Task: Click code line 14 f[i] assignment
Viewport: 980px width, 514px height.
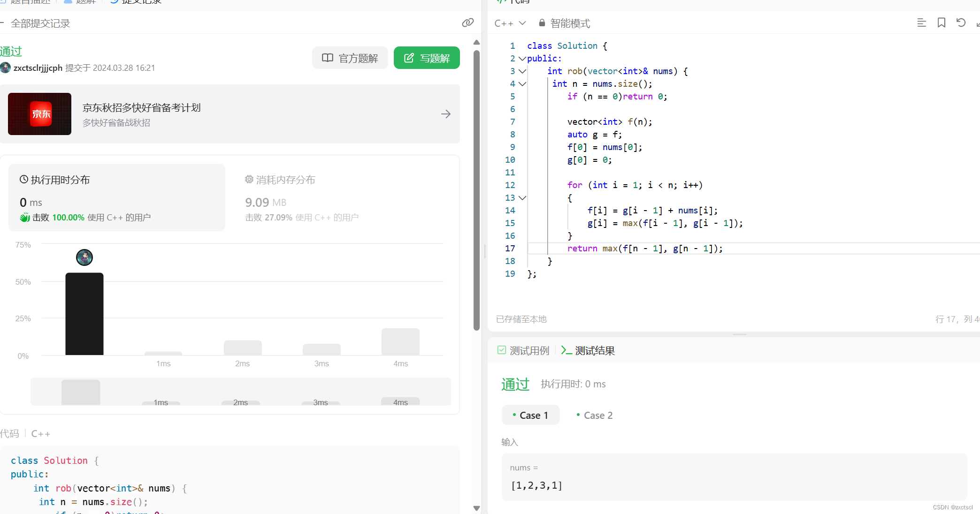Action: tap(652, 211)
